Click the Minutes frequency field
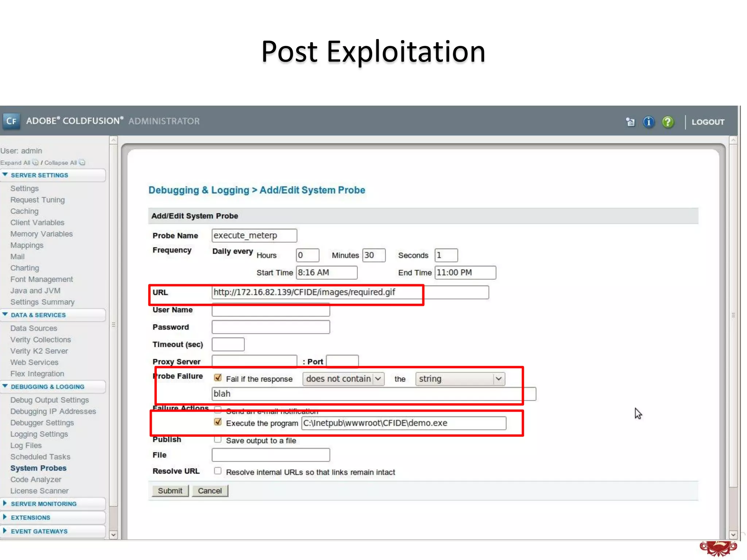The width and height of the screenshot is (747, 560). click(374, 255)
